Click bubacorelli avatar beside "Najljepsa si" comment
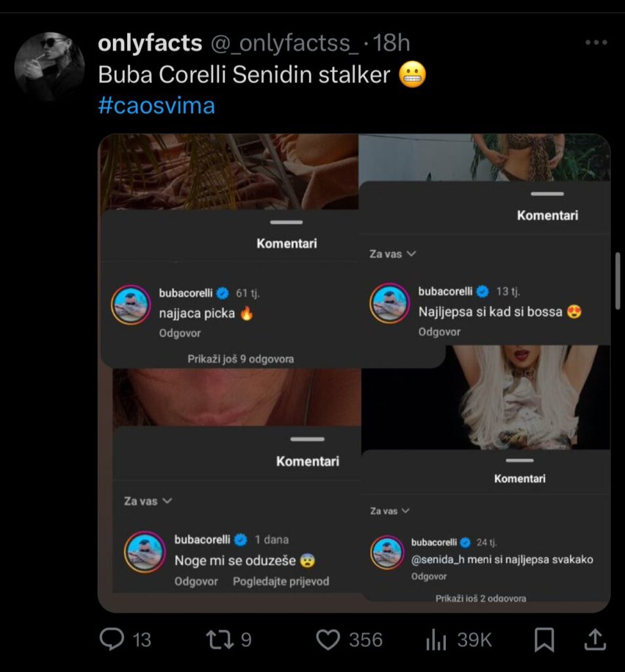This screenshot has height=672, width=625. 390,304
